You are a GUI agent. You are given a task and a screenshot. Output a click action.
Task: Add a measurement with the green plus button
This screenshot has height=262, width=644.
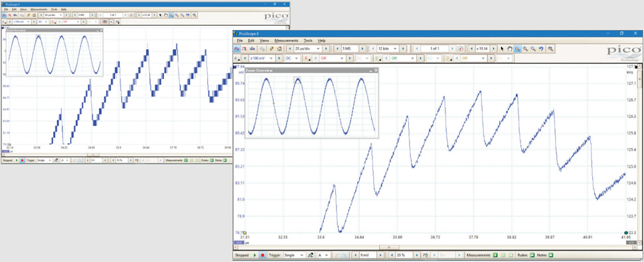[x=495, y=255]
